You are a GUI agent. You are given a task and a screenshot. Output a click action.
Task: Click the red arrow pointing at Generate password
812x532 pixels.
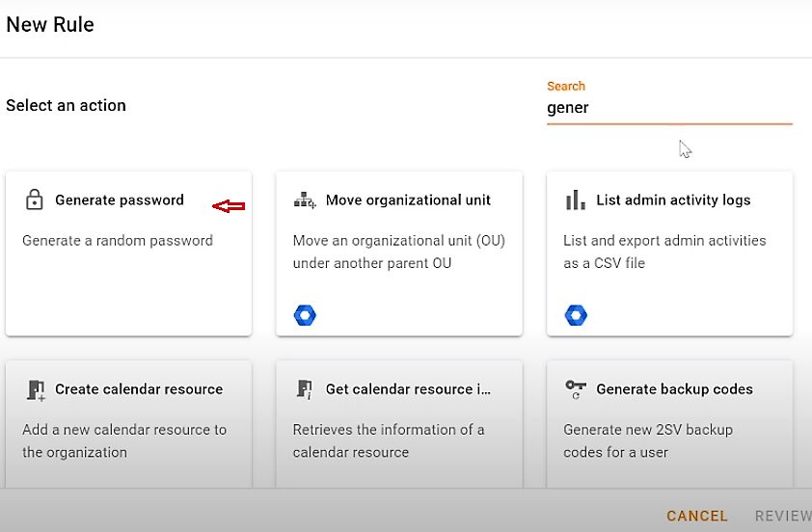[229, 206]
